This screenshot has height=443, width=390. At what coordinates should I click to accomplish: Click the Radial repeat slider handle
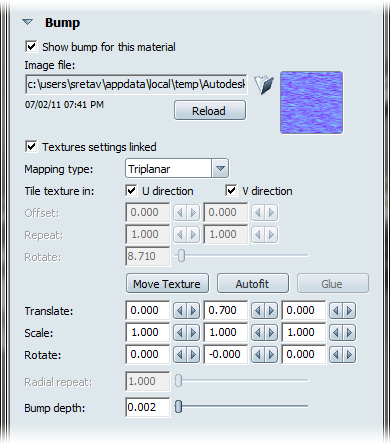pos(179,380)
